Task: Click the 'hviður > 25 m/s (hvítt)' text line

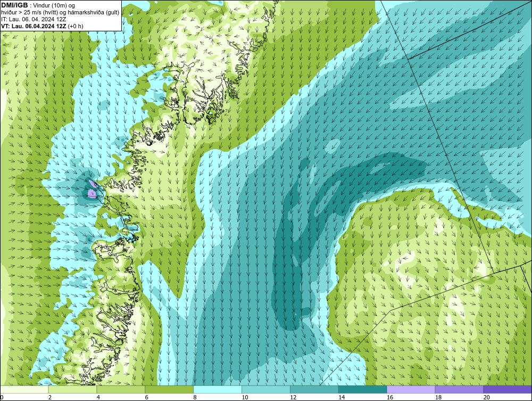Action: coord(60,13)
